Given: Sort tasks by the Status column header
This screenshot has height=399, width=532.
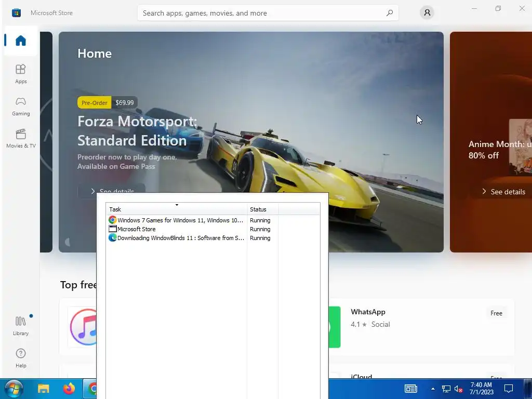Looking at the screenshot, I should pyautogui.click(x=262, y=209).
